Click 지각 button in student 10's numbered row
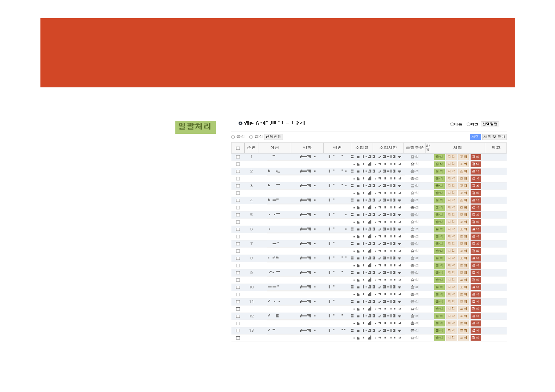 (x=451, y=287)
